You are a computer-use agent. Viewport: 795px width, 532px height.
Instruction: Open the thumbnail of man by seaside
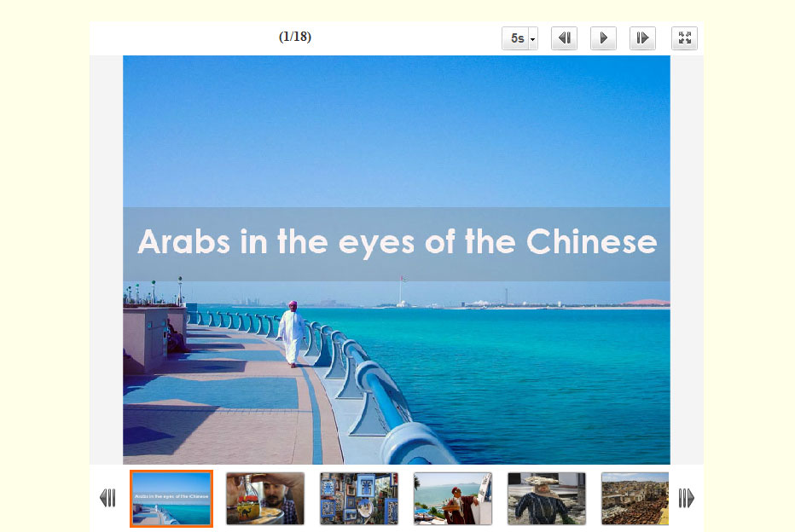(453, 499)
